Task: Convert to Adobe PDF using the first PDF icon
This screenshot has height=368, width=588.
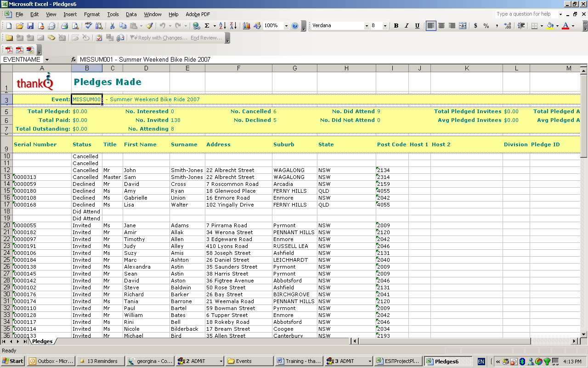Action: pos(9,50)
